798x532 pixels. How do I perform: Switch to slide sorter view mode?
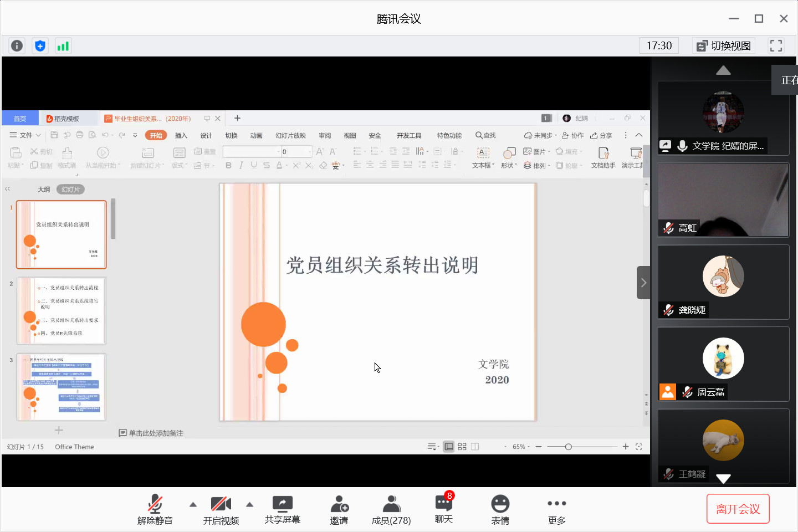(x=462, y=446)
